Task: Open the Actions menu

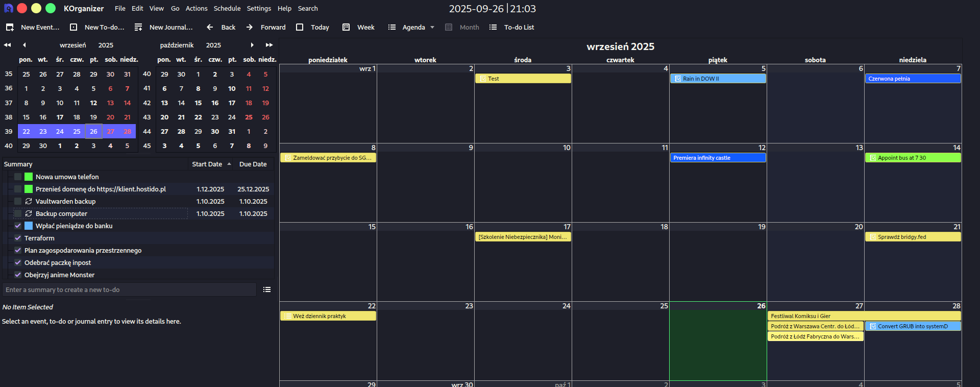Action: (x=196, y=9)
